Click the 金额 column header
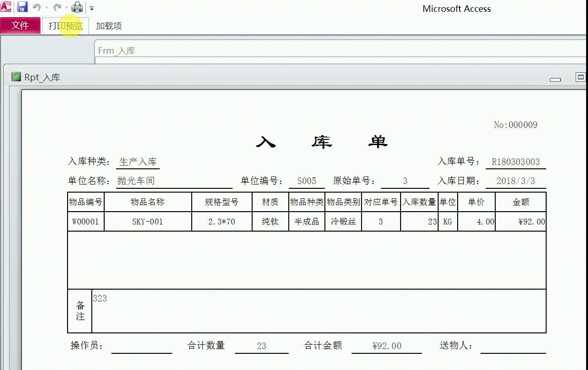The height and width of the screenshot is (370, 588). pyautogui.click(x=521, y=202)
